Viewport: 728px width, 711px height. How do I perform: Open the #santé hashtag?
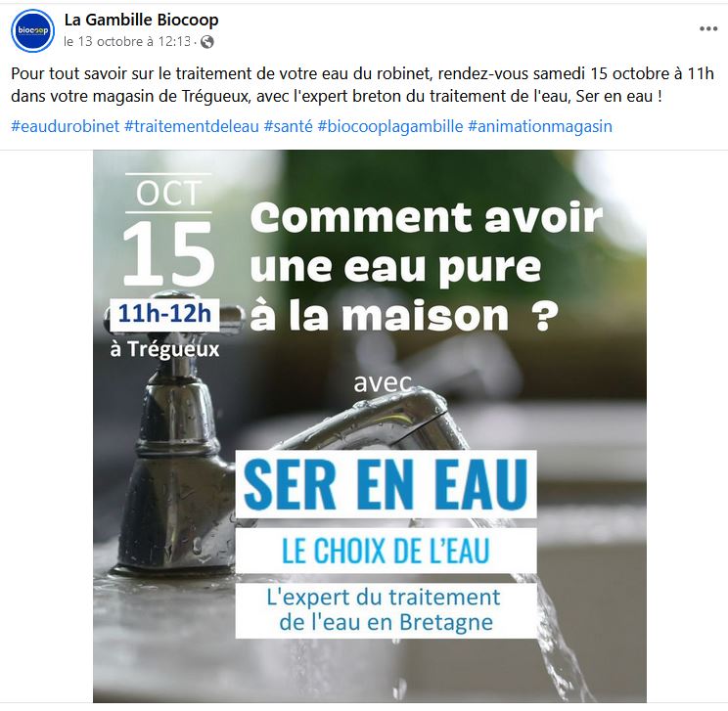(289, 126)
